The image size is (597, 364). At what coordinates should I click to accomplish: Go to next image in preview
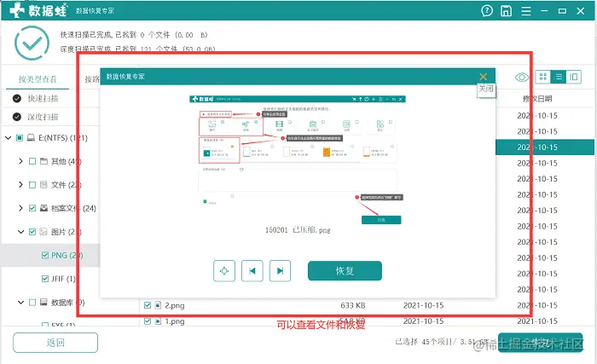click(x=280, y=271)
